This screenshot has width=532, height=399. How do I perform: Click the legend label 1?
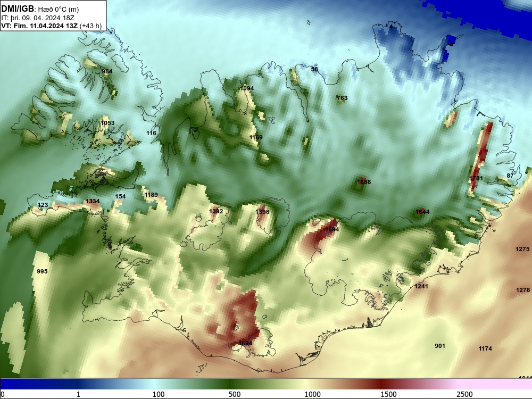pyautogui.click(x=78, y=394)
